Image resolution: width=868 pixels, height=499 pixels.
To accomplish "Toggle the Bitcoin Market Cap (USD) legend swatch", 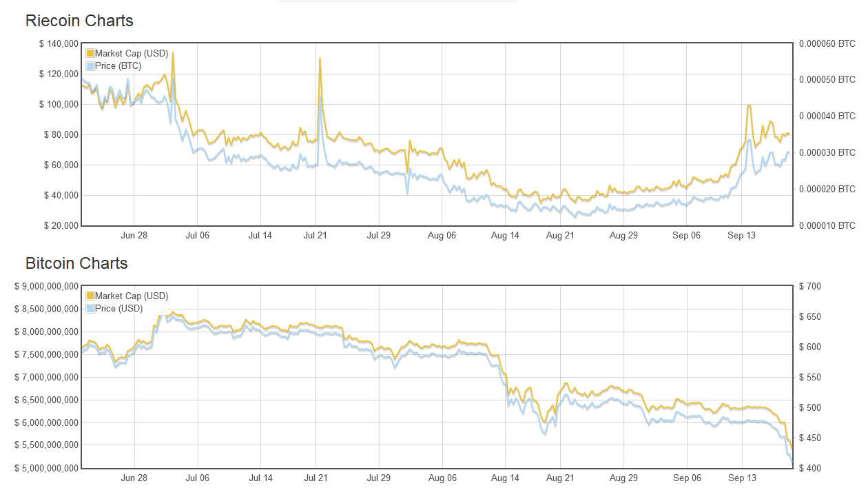I will tap(90, 296).
